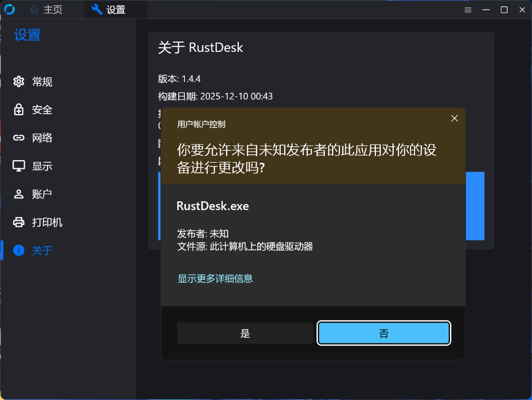
Task: Open 显示更多详细信息 link
Action: 215,278
